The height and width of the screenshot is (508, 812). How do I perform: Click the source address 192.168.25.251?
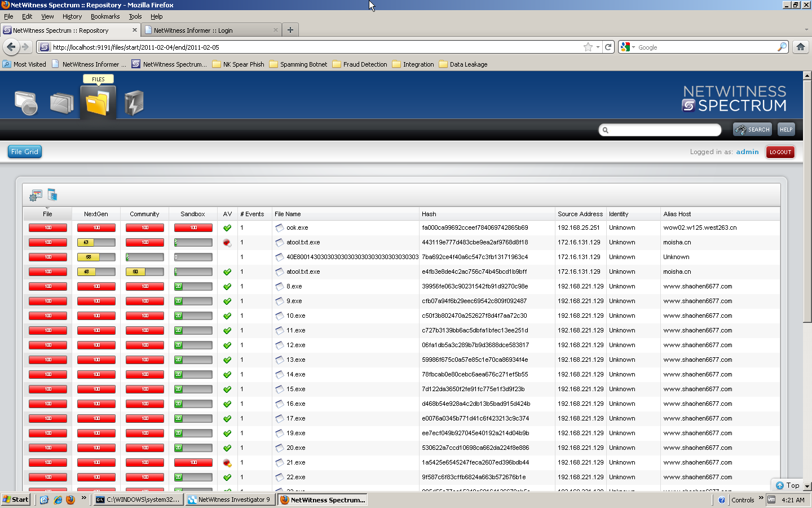coord(579,227)
